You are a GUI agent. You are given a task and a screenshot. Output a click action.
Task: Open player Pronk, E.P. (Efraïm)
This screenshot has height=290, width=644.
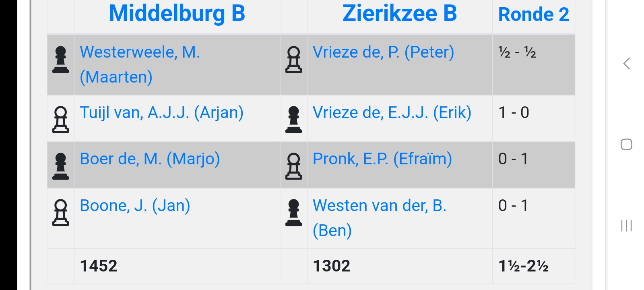(x=382, y=159)
